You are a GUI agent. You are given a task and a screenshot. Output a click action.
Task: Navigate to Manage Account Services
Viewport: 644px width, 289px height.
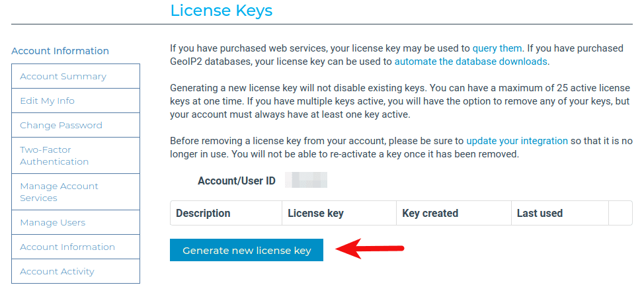[59, 192]
